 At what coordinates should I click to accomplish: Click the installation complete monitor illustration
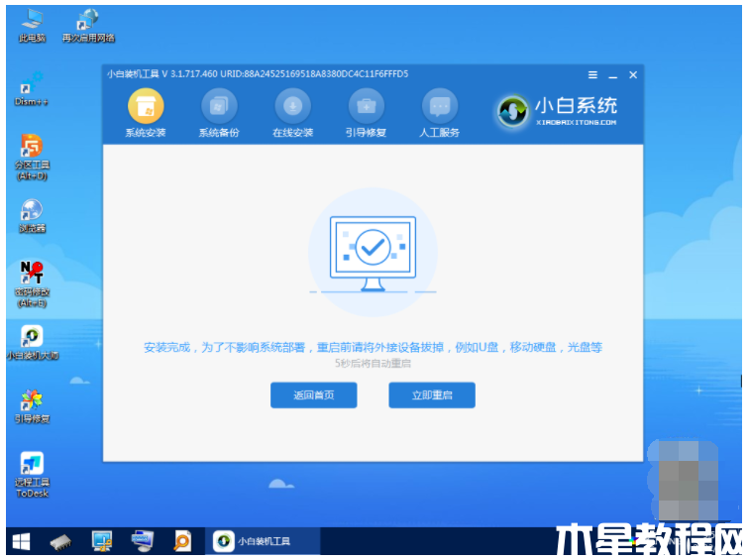(373, 253)
